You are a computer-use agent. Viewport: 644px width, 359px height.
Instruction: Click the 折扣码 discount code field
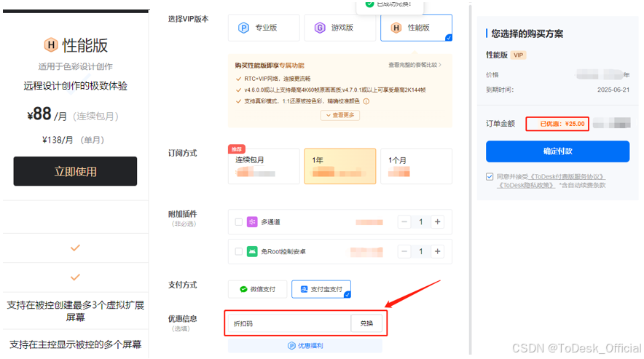pos(288,323)
